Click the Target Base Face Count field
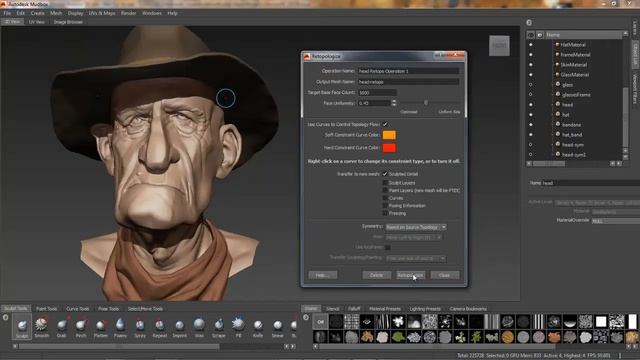640x360 pixels. pyautogui.click(x=377, y=93)
